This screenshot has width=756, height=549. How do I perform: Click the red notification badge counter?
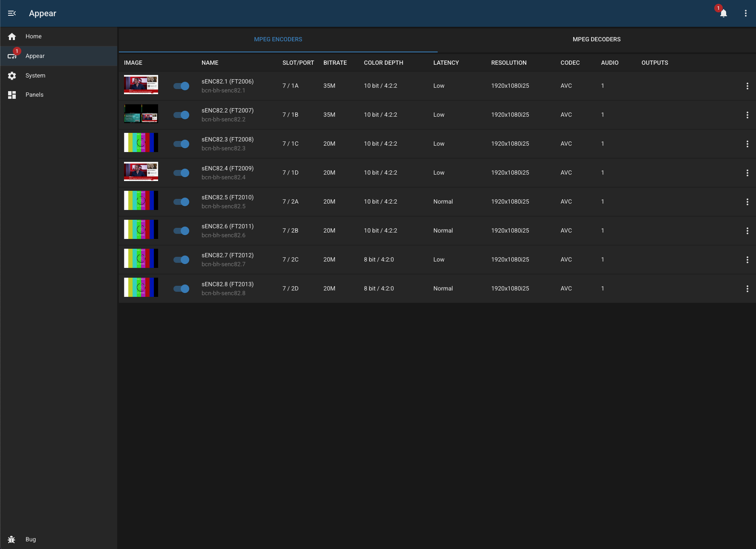coord(718,8)
